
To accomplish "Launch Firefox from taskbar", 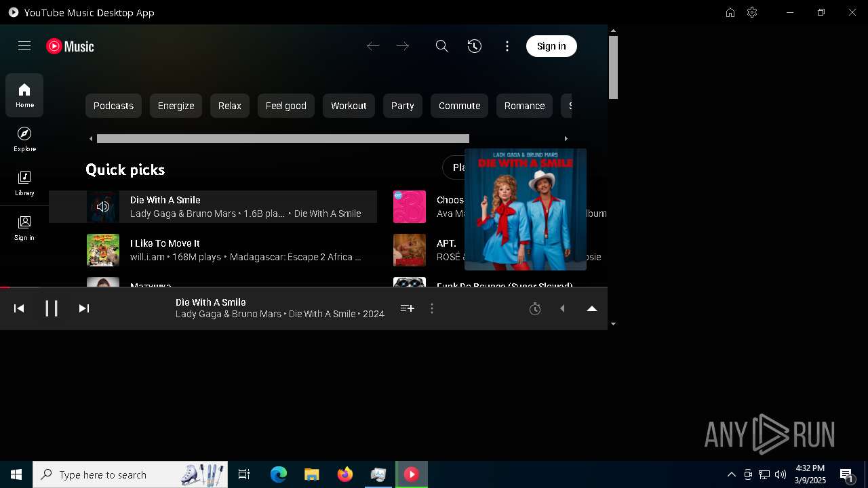I will tap(345, 474).
